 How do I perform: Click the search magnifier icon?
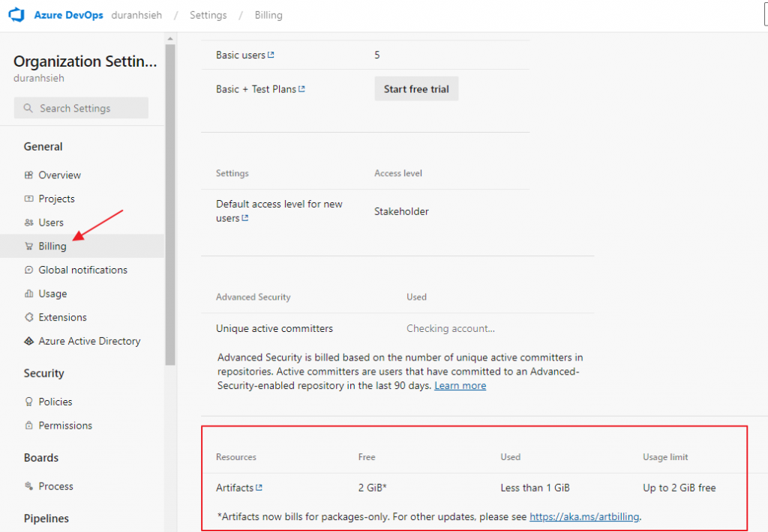coord(28,108)
